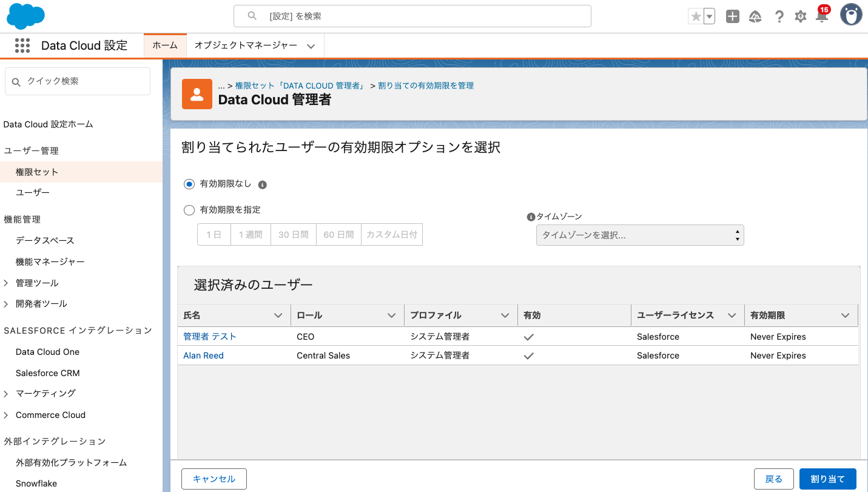Click the [設定] を検索 search field
This screenshot has height=492, width=868.
point(412,16)
